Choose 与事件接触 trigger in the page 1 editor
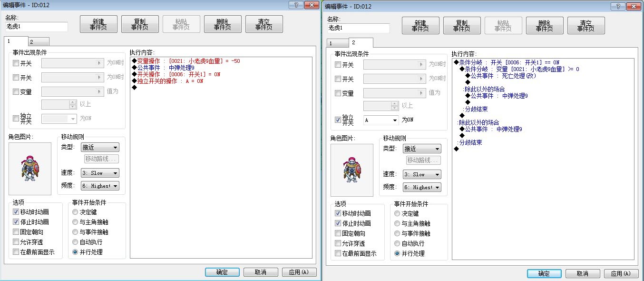The image size is (644, 281). pos(75,232)
